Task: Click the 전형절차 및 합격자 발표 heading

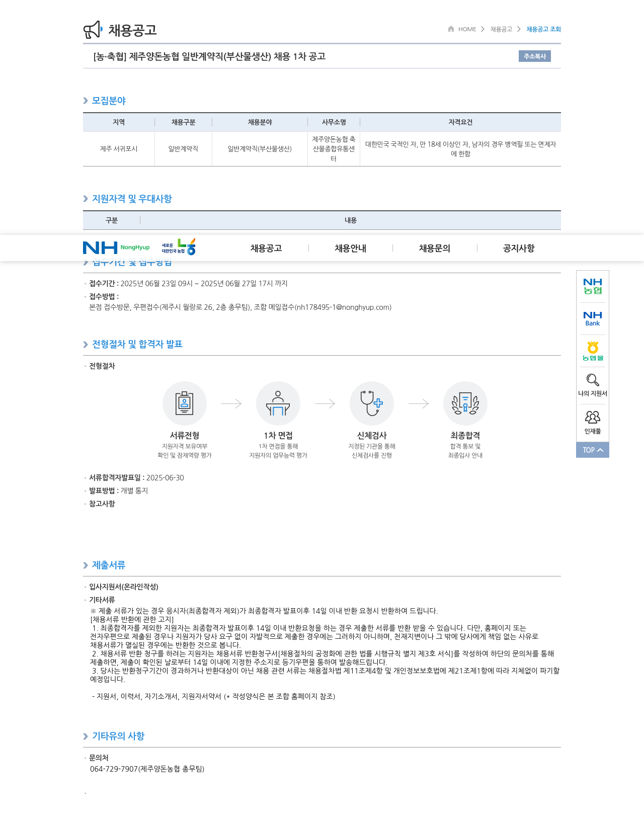Action: (x=137, y=344)
